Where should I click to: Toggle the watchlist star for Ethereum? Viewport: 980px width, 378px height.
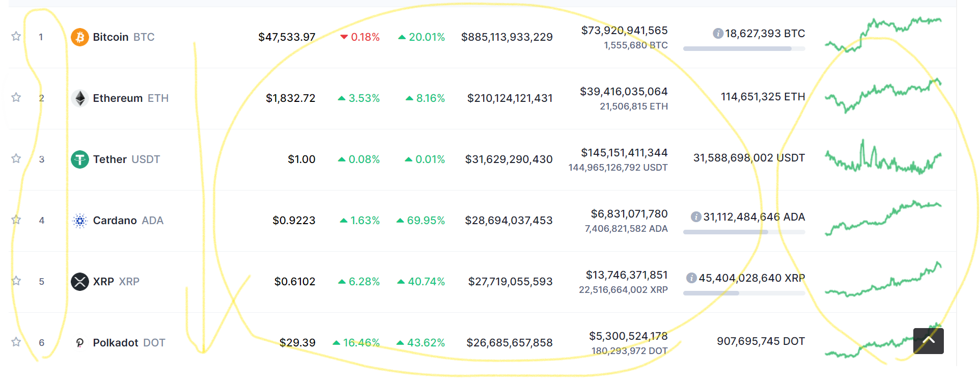tap(16, 97)
